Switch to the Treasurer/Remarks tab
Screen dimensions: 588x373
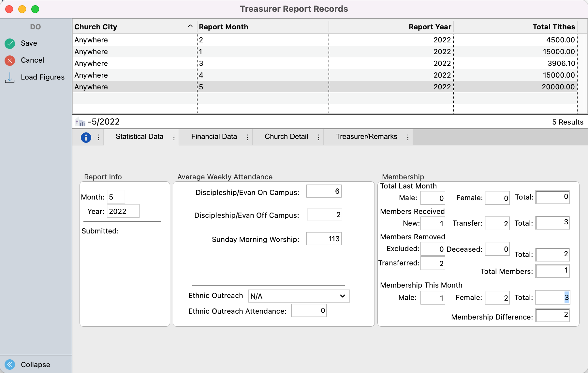tap(366, 137)
